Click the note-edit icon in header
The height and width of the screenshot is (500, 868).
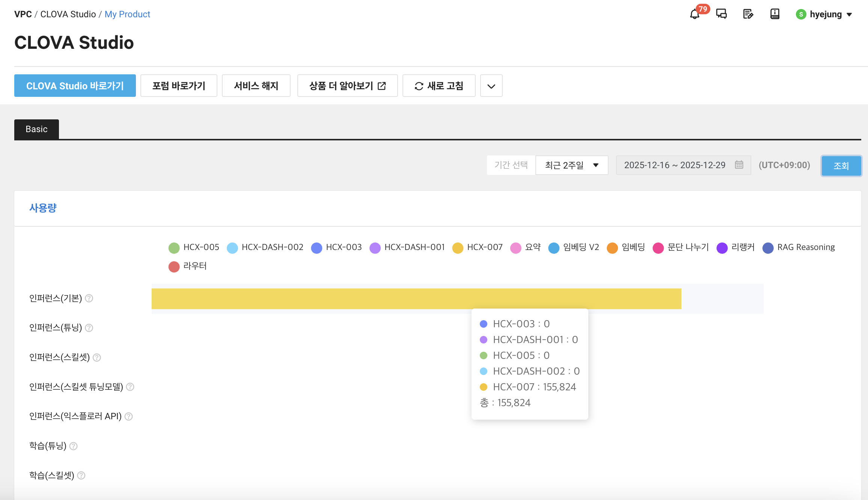click(x=748, y=14)
